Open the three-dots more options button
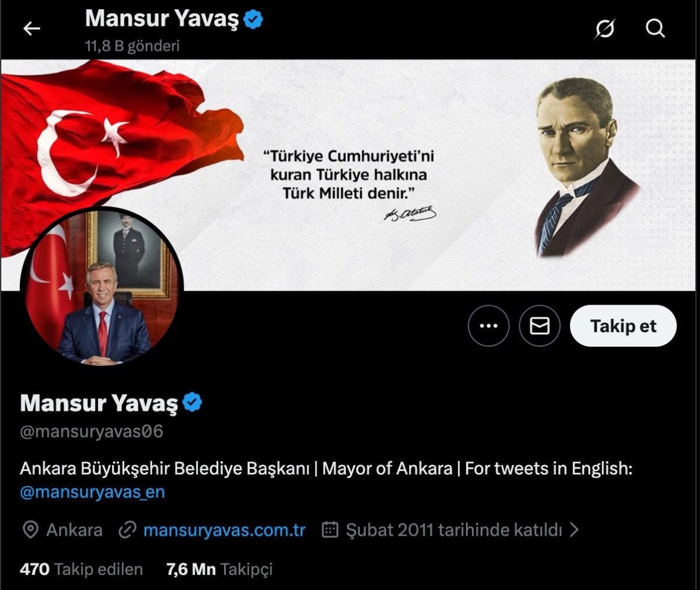The width and height of the screenshot is (700, 590). [x=488, y=326]
